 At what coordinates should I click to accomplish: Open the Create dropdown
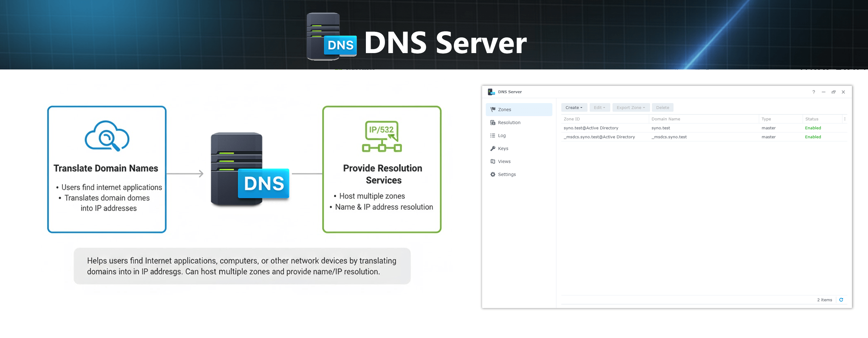coord(574,107)
